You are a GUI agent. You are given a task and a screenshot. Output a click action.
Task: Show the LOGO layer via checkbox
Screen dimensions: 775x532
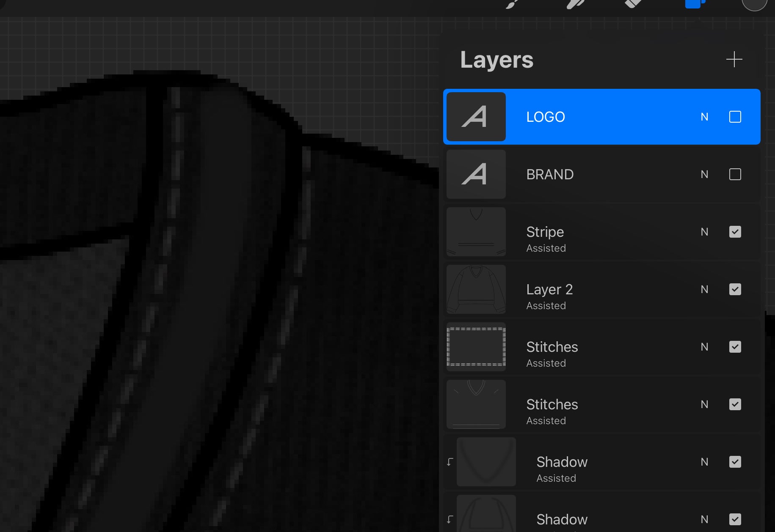click(x=735, y=117)
